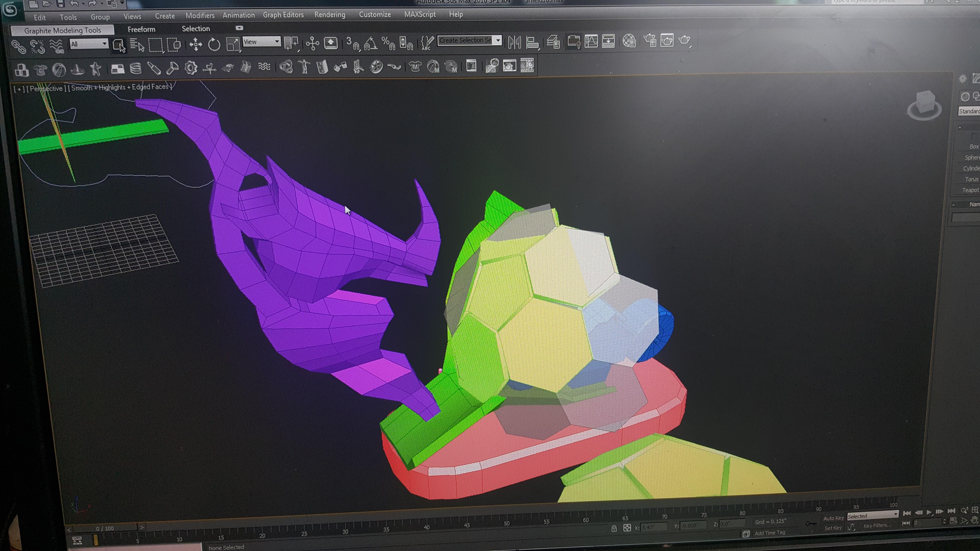Open the Rendered Frame Window
The width and height of the screenshot is (980, 551).
[667, 40]
